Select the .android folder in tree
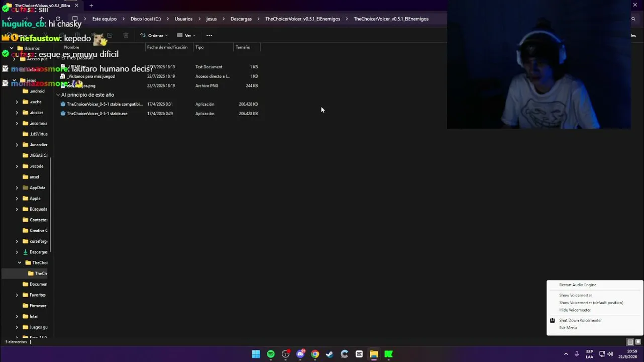 tap(34, 92)
